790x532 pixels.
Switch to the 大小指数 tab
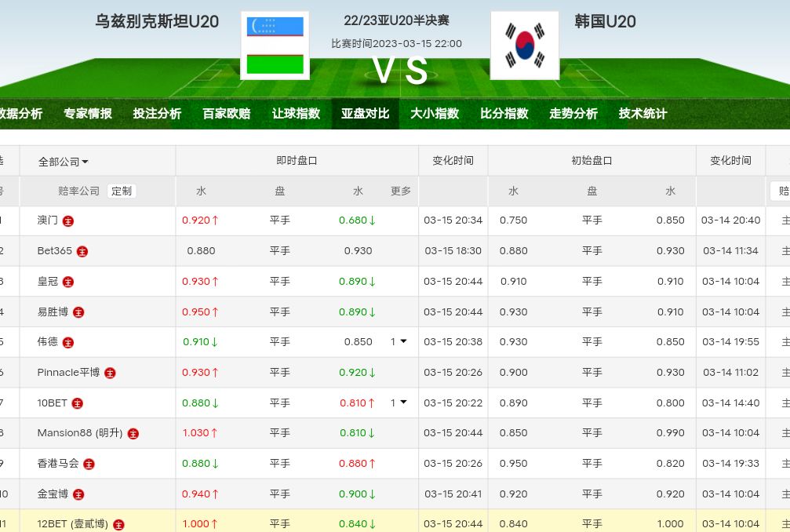point(435,114)
